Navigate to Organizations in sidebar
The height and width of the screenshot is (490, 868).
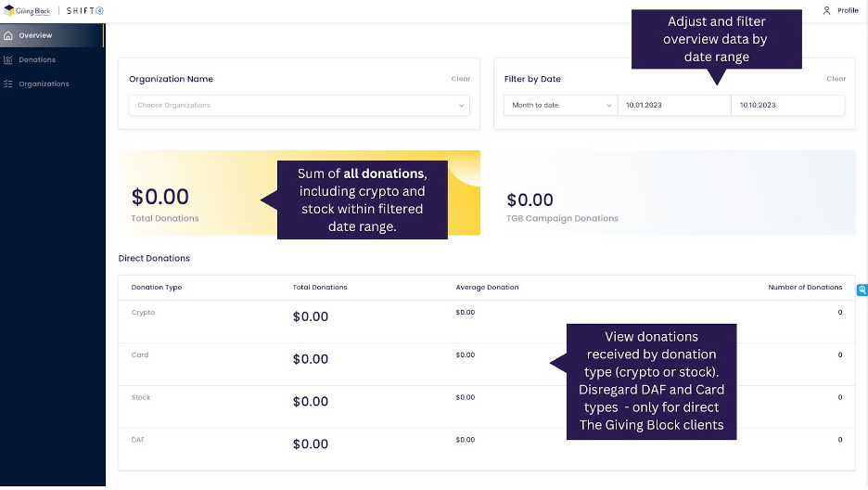coord(44,84)
